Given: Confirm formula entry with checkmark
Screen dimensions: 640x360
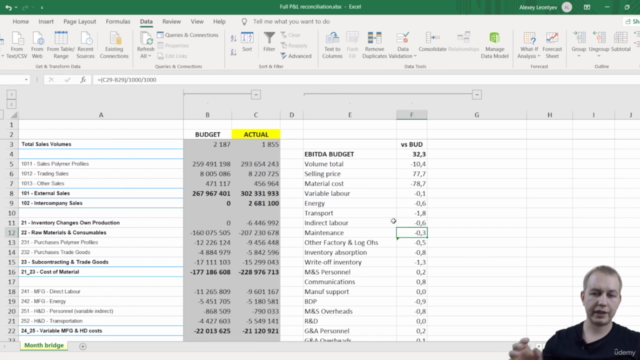Looking at the screenshot, I should (67, 80).
